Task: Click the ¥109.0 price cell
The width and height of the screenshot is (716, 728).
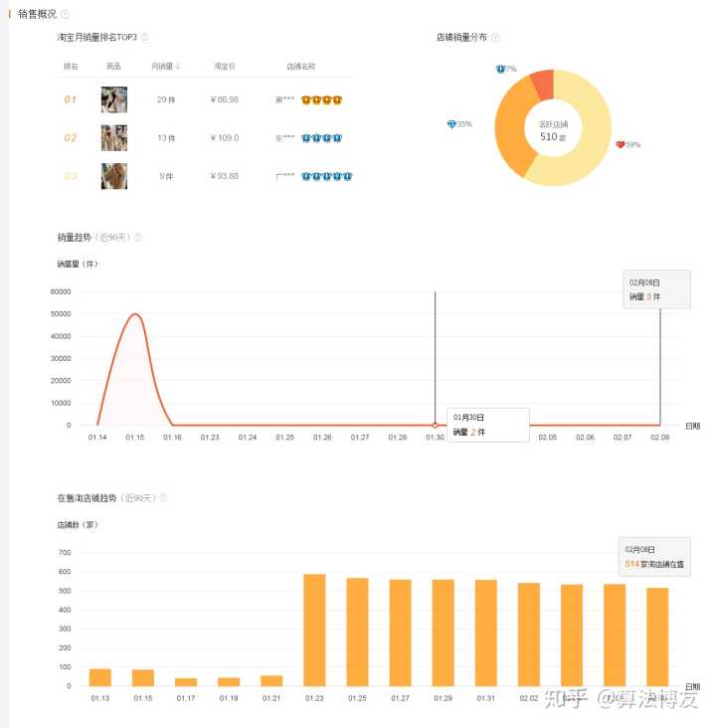Action: (x=225, y=138)
